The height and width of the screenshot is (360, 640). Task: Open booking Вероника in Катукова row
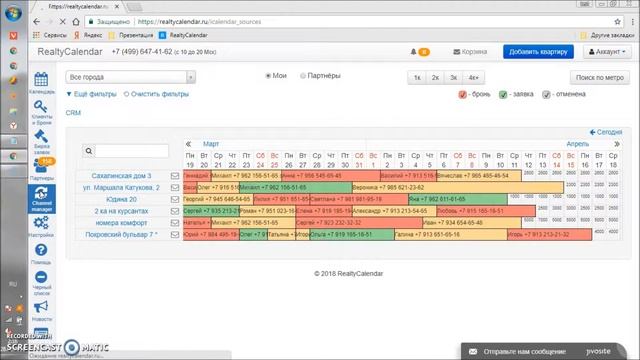[458, 188]
